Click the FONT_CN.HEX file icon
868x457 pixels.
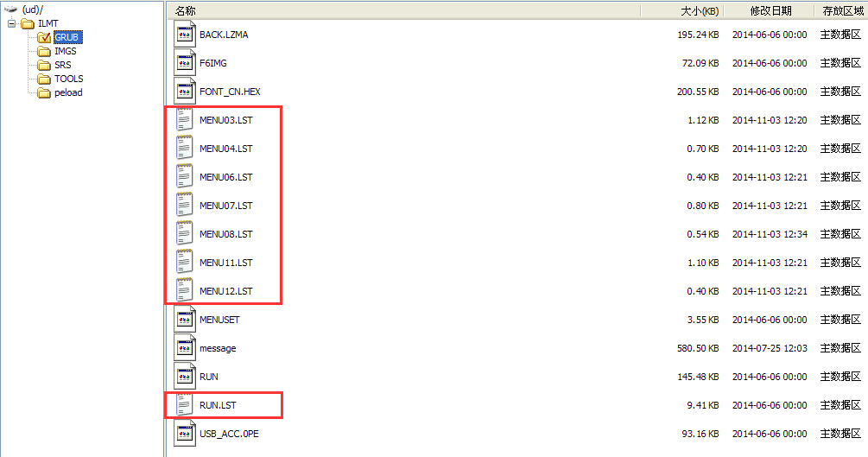click(184, 92)
